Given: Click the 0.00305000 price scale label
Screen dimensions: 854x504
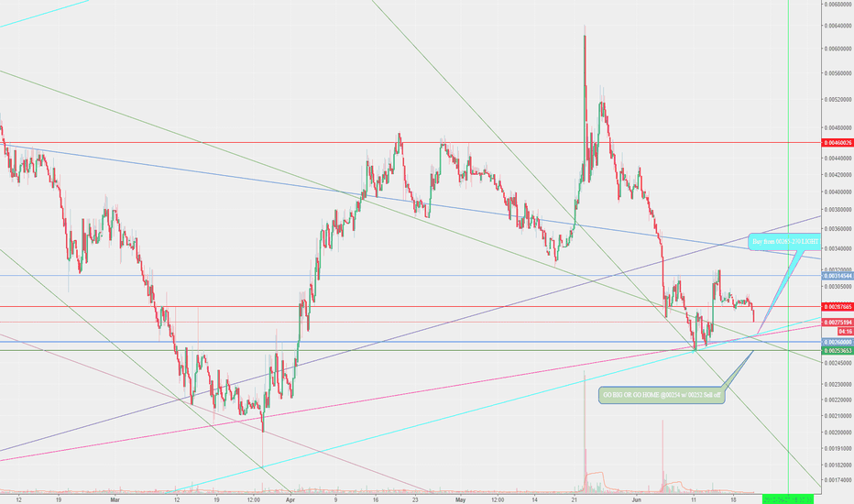Looking at the screenshot, I should (x=838, y=286).
